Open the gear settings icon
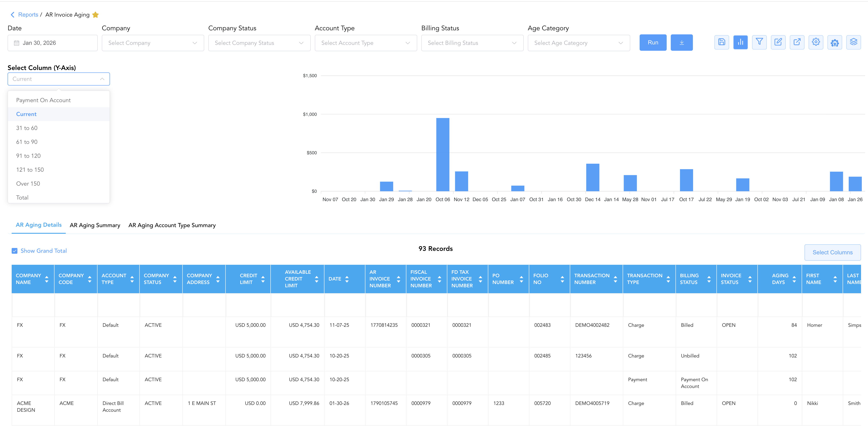The height and width of the screenshot is (426, 868). pos(816,42)
